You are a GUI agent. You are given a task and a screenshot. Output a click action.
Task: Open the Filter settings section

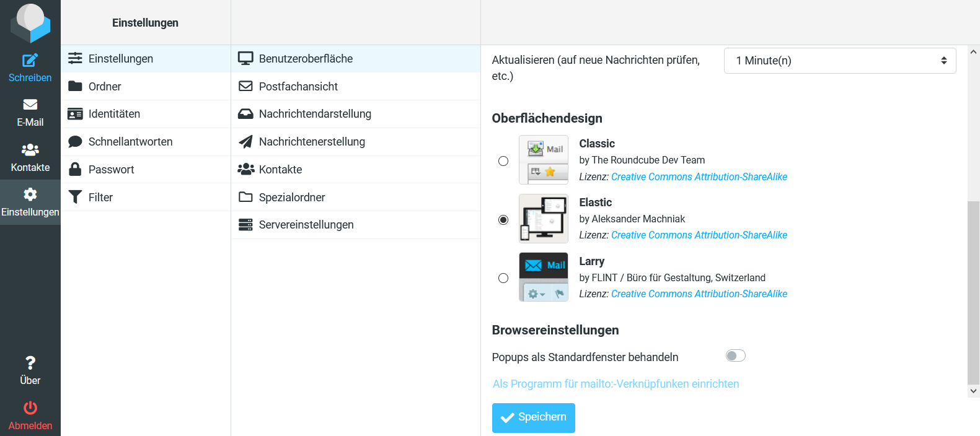[x=100, y=197]
